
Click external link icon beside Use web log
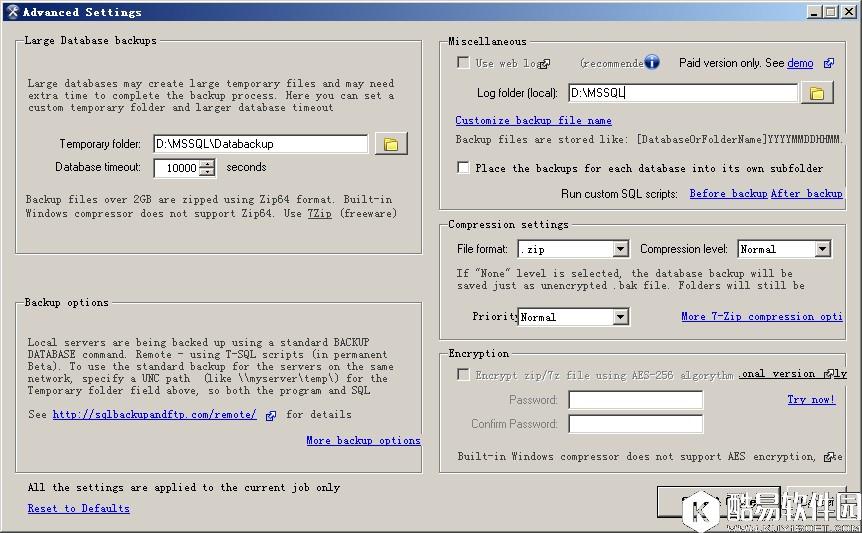coord(544,63)
